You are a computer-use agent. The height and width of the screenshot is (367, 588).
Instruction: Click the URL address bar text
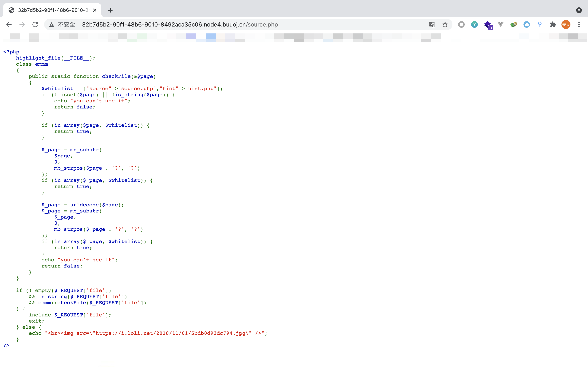[x=180, y=24]
